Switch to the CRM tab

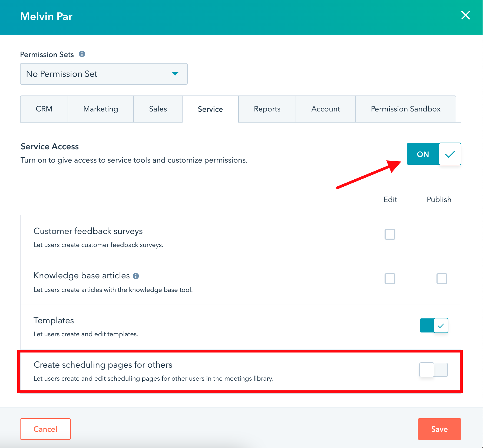tap(44, 109)
